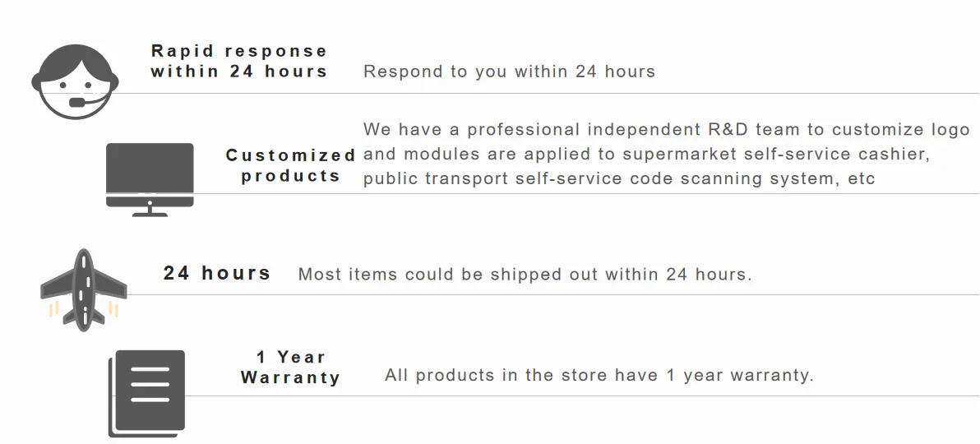The width and height of the screenshot is (980, 444).
Task: Click the airplane shipping icon
Action: click(x=83, y=288)
